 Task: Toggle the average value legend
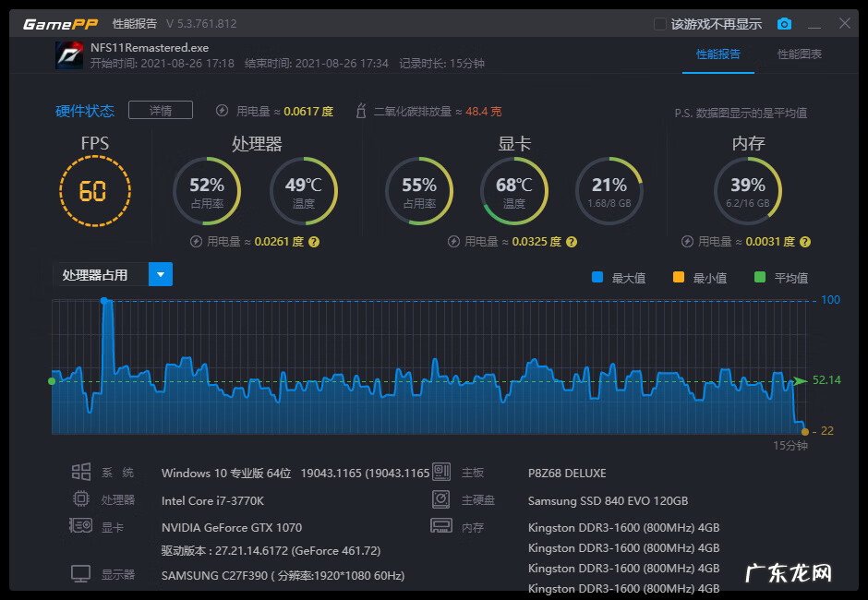coord(760,277)
